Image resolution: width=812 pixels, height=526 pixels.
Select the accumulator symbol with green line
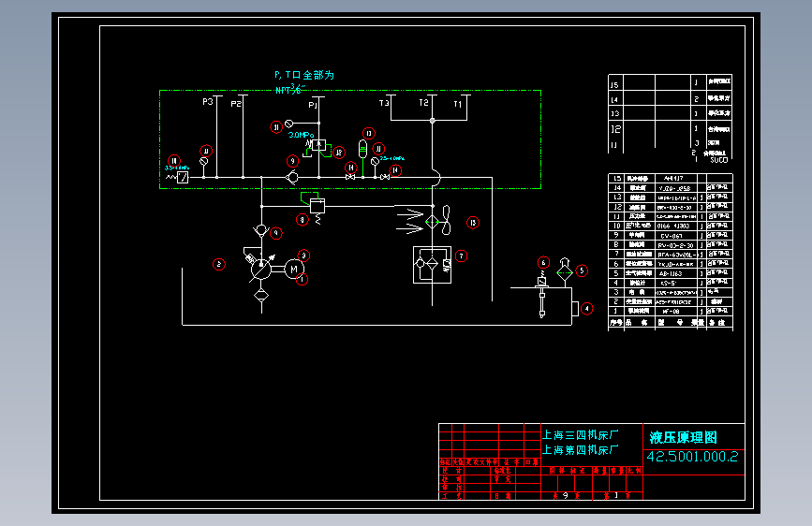363,150
